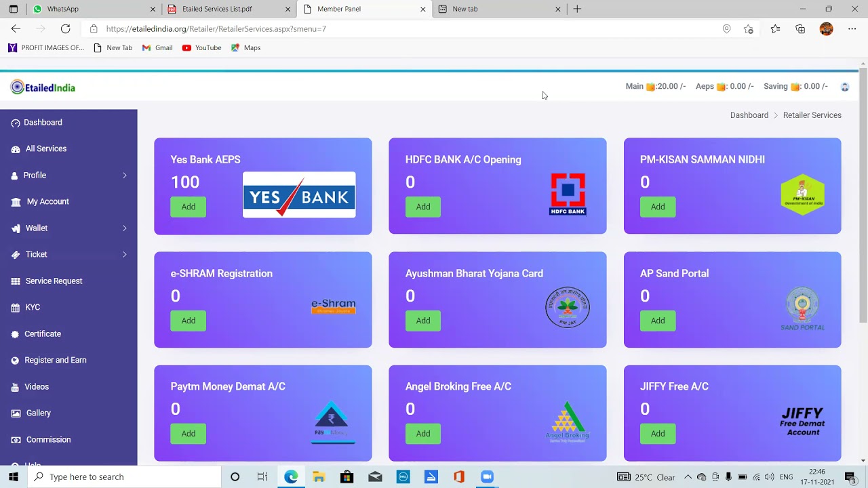Open the Maps bookmark
This screenshot has height=488, width=868.
click(245, 47)
